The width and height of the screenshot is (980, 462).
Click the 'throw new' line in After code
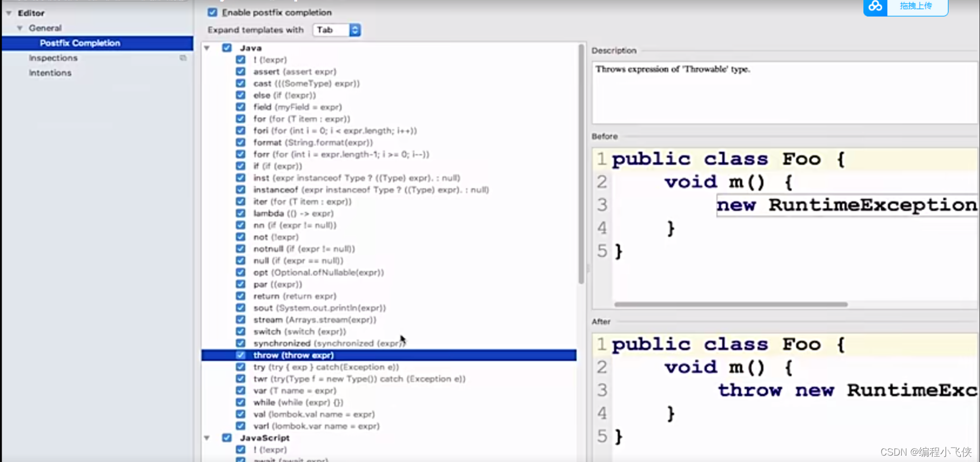(x=847, y=390)
